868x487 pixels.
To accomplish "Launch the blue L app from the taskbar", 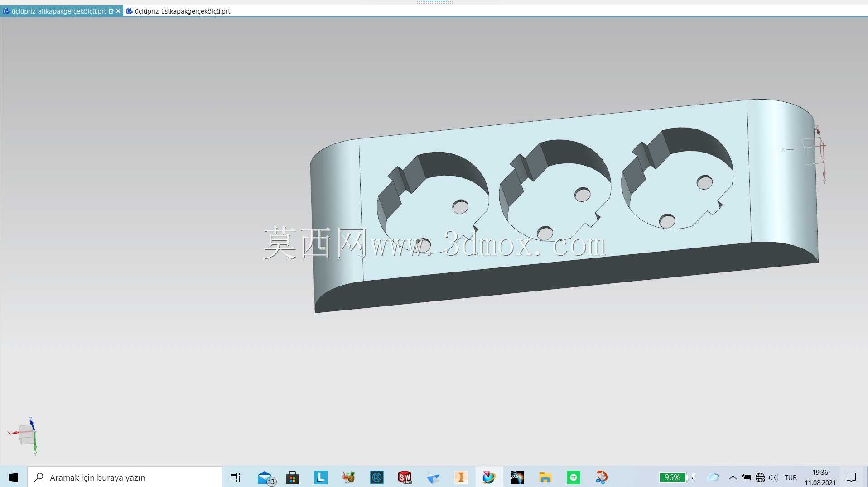I will tap(320, 477).
